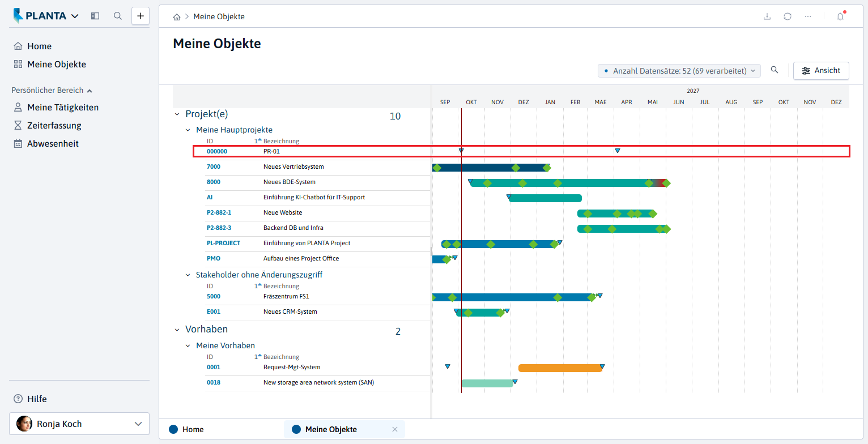Viewport: 868px width, 444px height.
Task: Collapse Meine Vorhaben section
Action: (188, 346)
